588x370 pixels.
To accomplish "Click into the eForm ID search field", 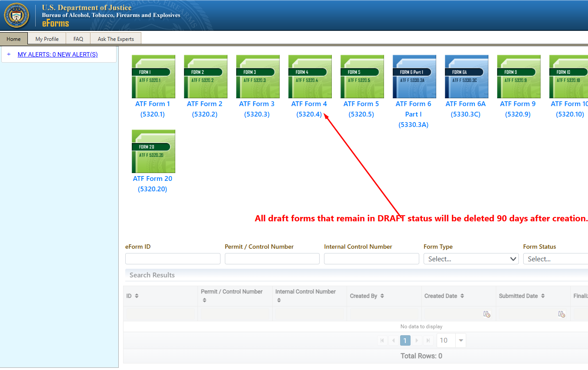I will 173,259.
